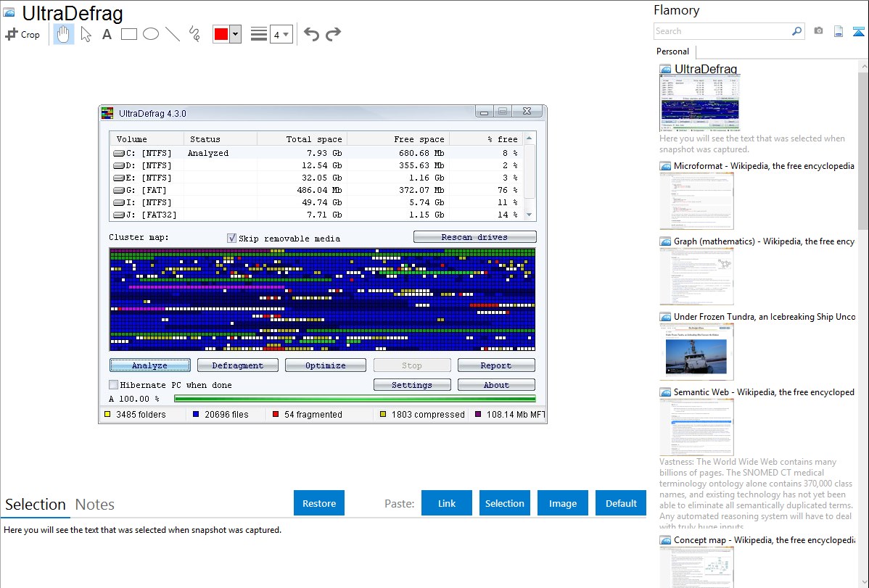869x588 pixels.
Task: Click the Optimize button
Action: coord(325,365)
